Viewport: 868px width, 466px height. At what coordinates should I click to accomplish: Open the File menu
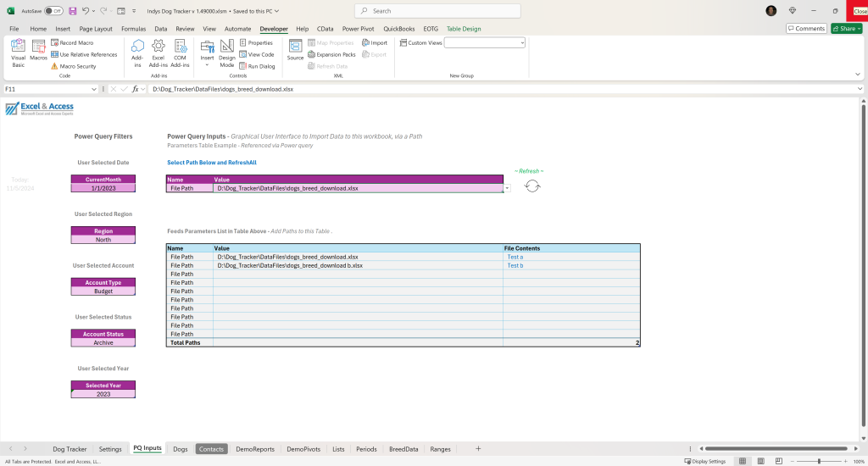(14, 29)
